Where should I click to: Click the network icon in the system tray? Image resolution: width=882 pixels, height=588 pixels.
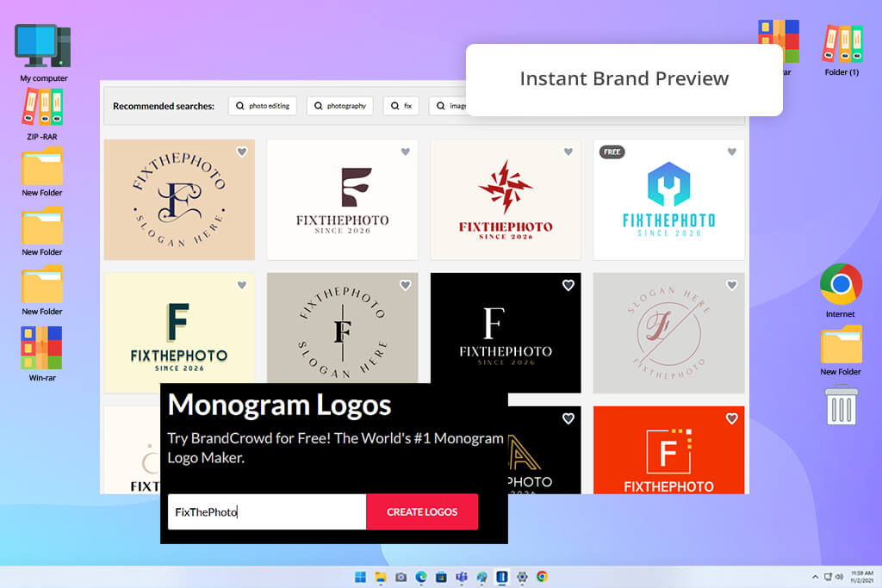[828, 577]
